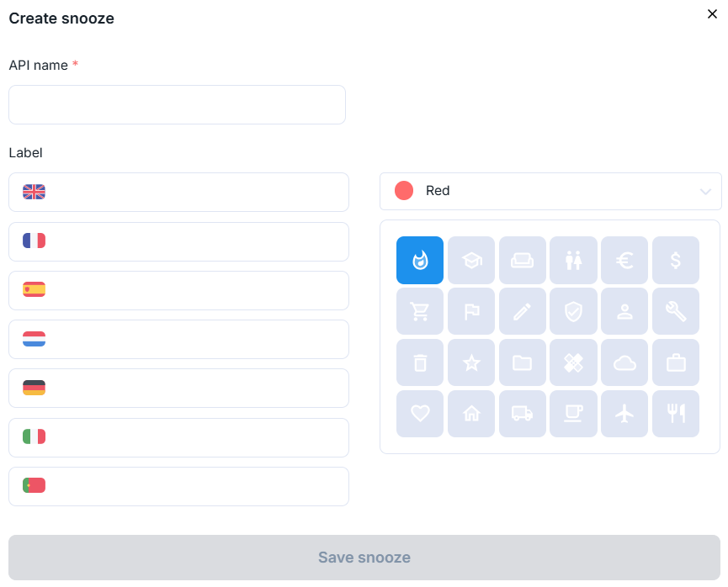Choose the delivery truck icon

pos(522,414)
